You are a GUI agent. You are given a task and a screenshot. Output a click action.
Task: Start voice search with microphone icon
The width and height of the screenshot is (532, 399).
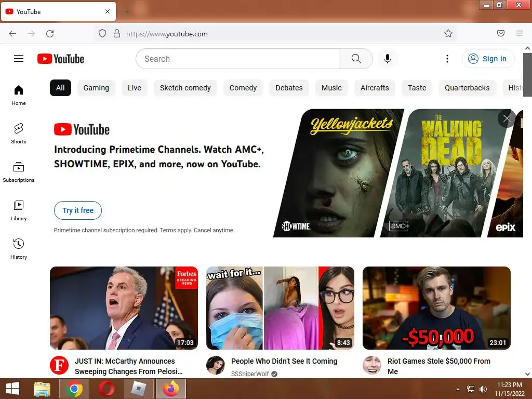387,59
